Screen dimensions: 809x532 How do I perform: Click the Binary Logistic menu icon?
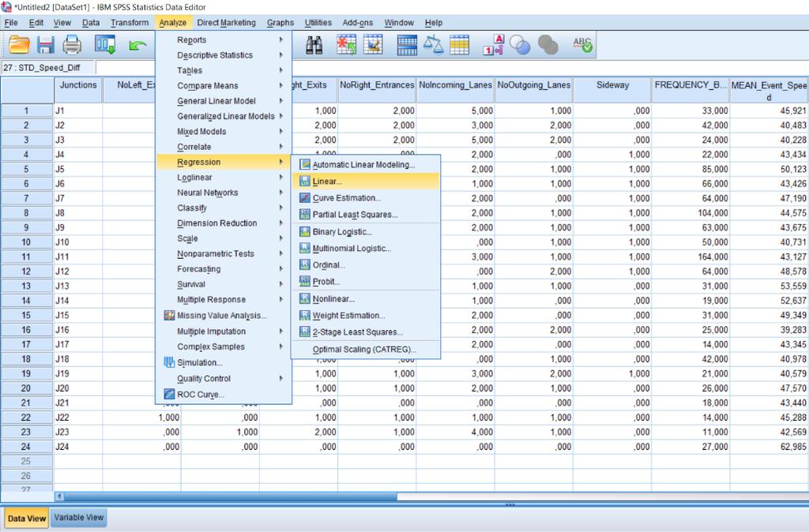point(305,231)
